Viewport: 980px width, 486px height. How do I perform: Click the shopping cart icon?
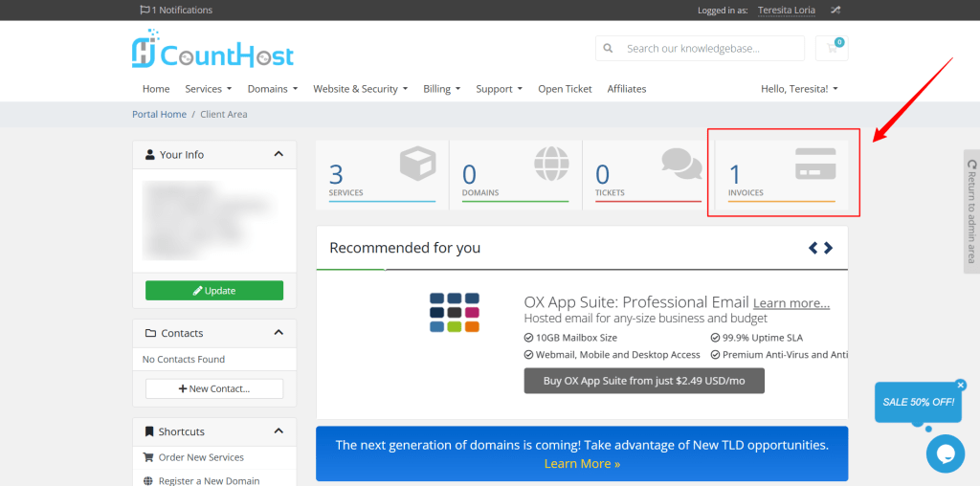pyautogui.click(x=831, y=49)
